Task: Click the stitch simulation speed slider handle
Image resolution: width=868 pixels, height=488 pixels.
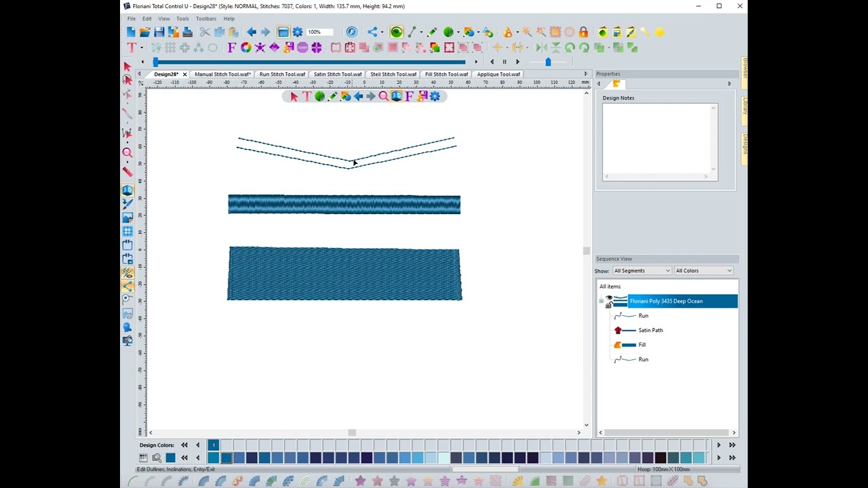Action: (x=548, y=62)
